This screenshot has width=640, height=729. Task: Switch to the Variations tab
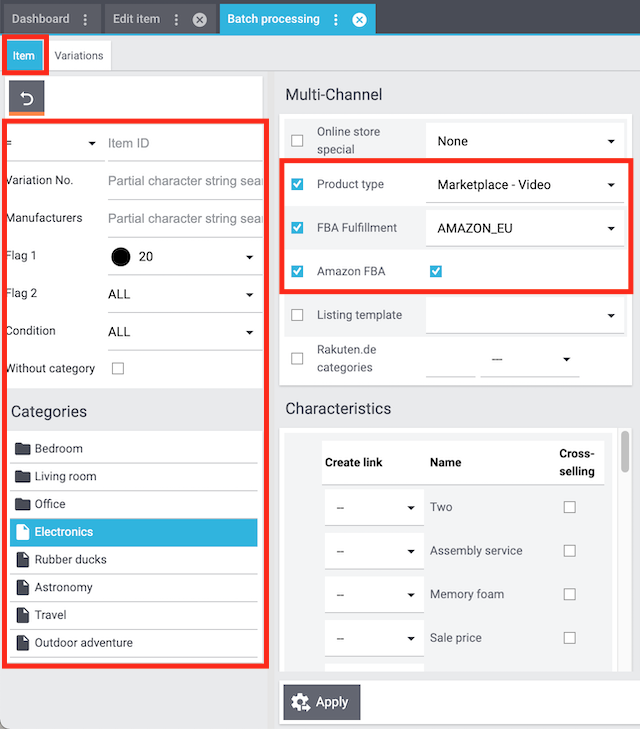coord(79,56)
